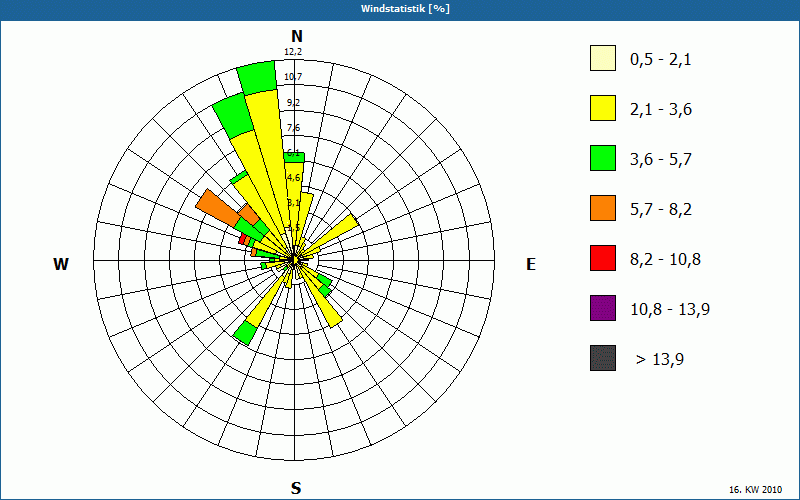
Task: Click the legend label > 13,9
Action: click(x=660, y=360)
